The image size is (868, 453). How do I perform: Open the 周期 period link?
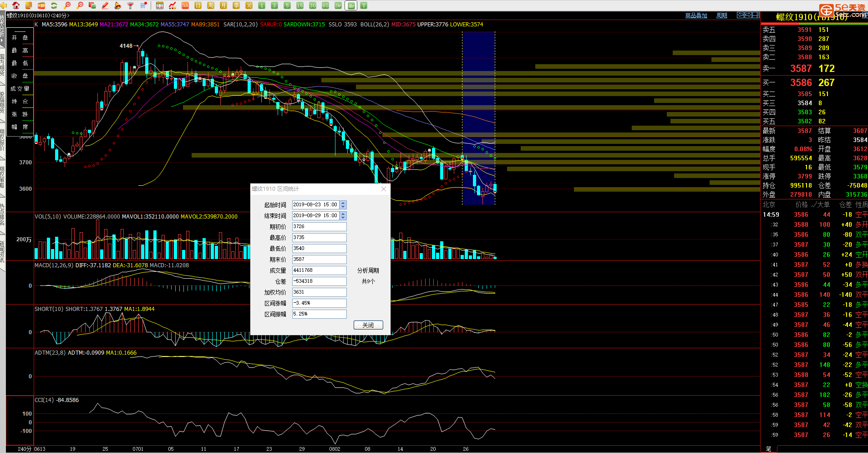(721, 15)
